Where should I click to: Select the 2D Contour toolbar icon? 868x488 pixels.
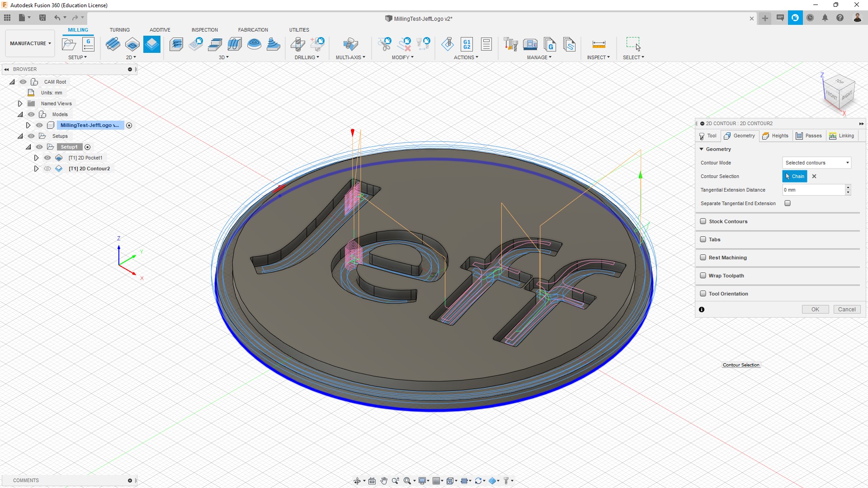point(152,44)
